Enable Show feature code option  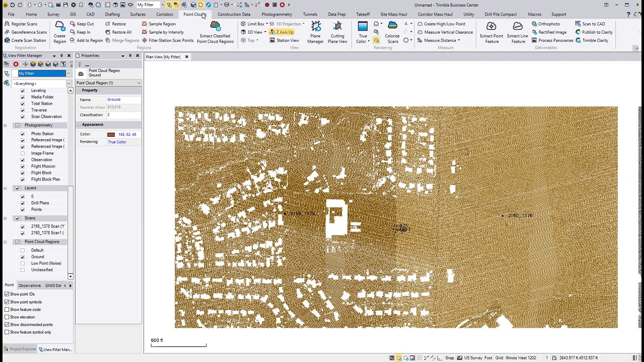coord(7,310)
